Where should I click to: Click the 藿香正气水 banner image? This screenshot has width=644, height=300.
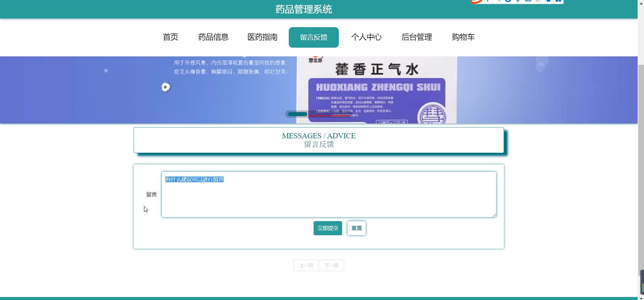[319, 90]
